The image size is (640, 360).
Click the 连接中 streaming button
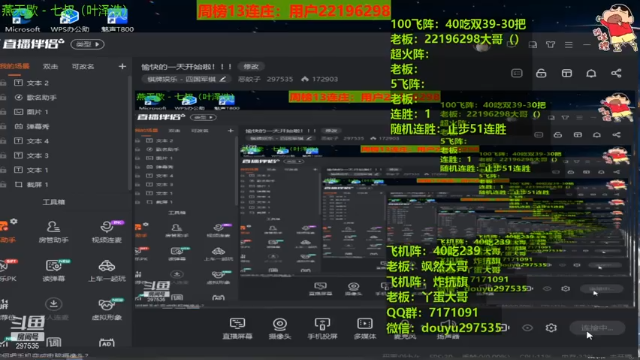tap(597, 328)
